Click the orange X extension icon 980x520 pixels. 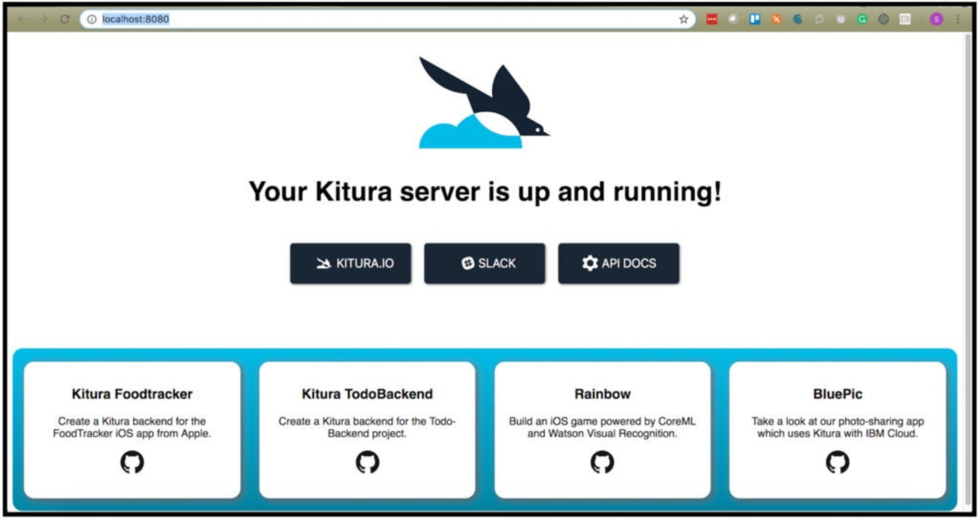point(776,19)
